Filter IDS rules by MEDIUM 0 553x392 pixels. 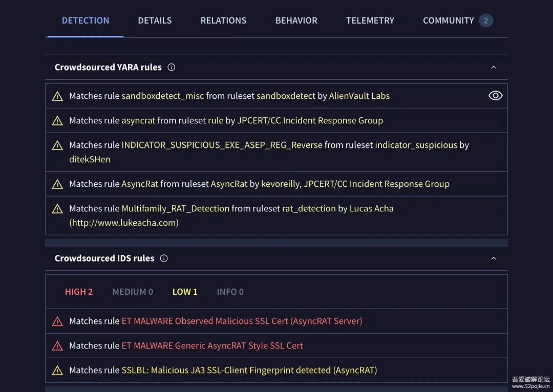click(133, 292)
